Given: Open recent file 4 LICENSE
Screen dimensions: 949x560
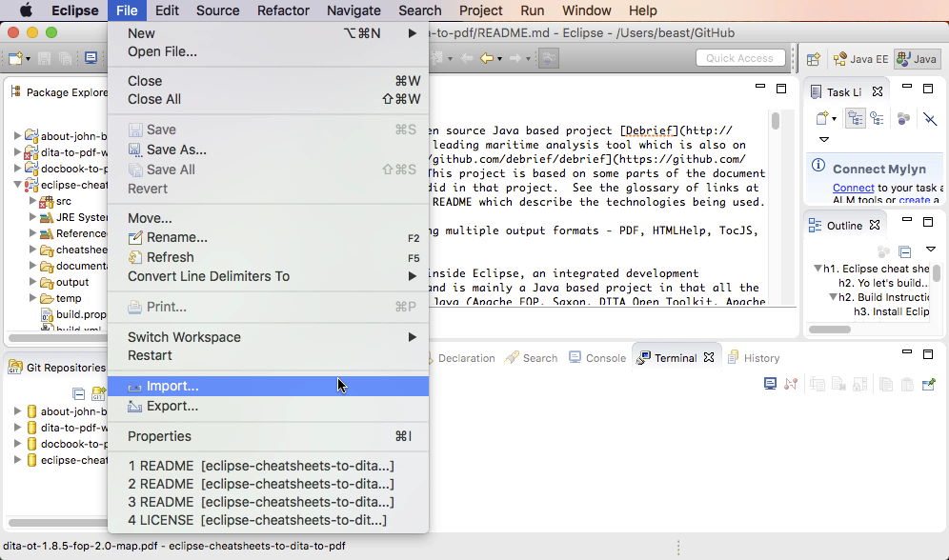Looking at the screenshot, I should (268, 520).
